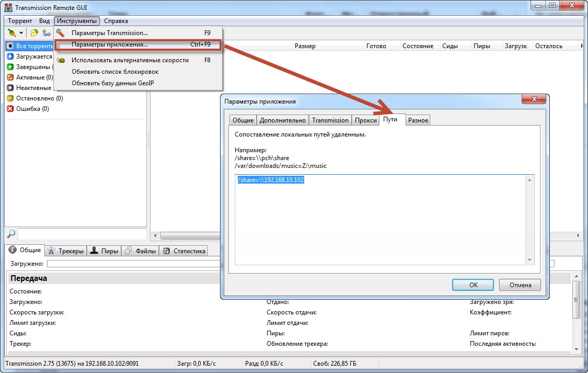Click status bar Загр: 0,0 КБ/с
This screenshot has height=373, width=588.
(197, 364)
